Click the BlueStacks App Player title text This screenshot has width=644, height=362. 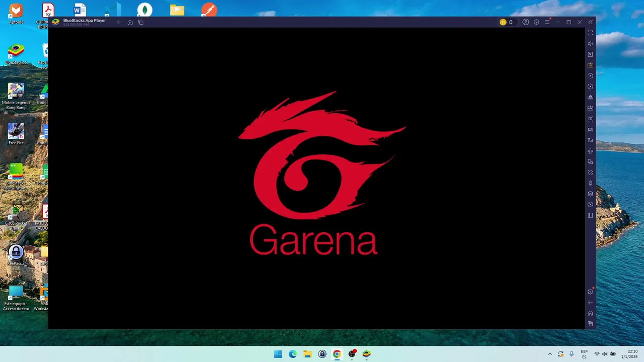tap(85, 21)
